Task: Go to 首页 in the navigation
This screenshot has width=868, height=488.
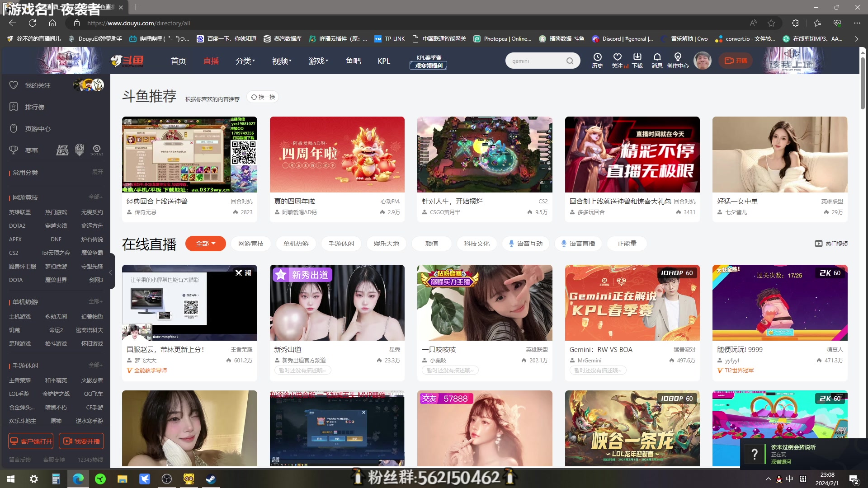Action: coord(178,61)
